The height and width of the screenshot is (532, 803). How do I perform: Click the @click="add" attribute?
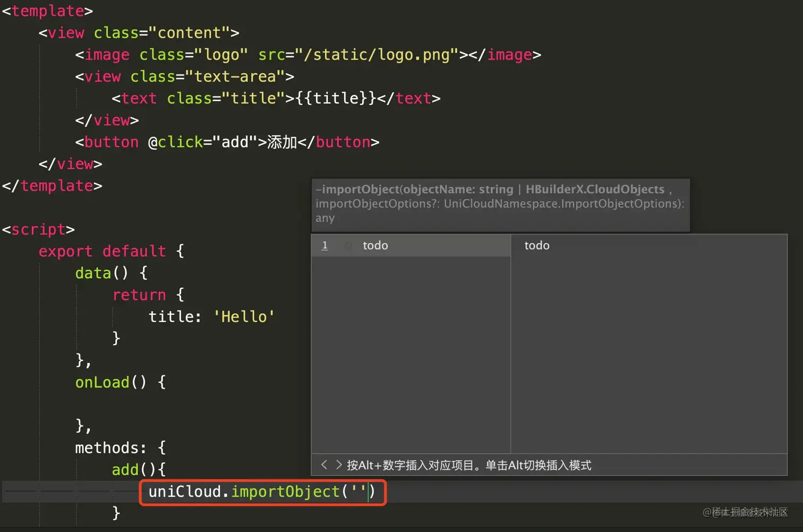point(203,142)
